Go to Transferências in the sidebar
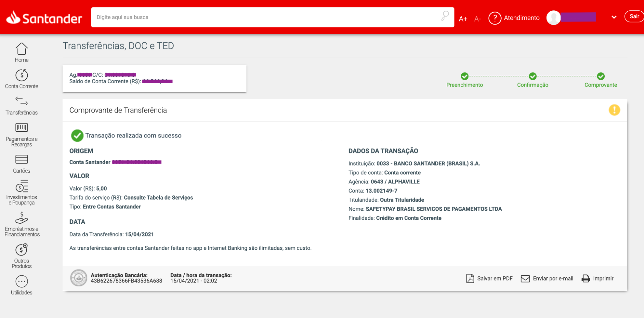The image size is (644, 318). [x=22, y=102]
